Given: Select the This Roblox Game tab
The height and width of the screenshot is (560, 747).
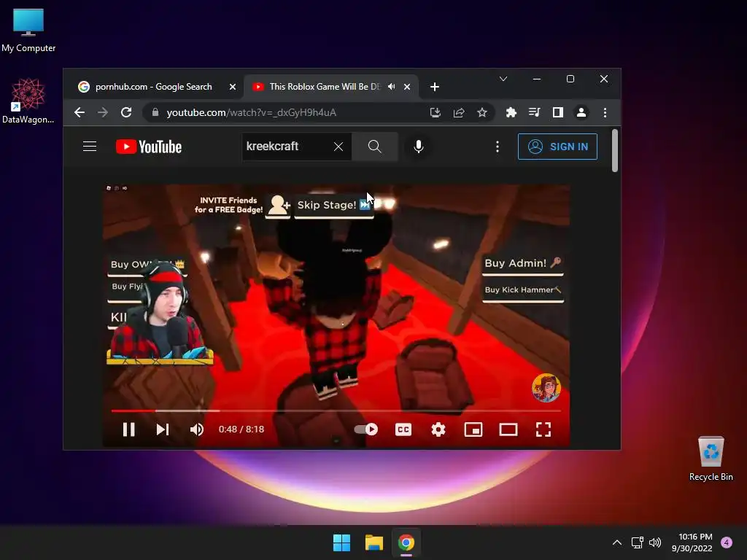Looking at the screenshot, I should coord(324,87).
